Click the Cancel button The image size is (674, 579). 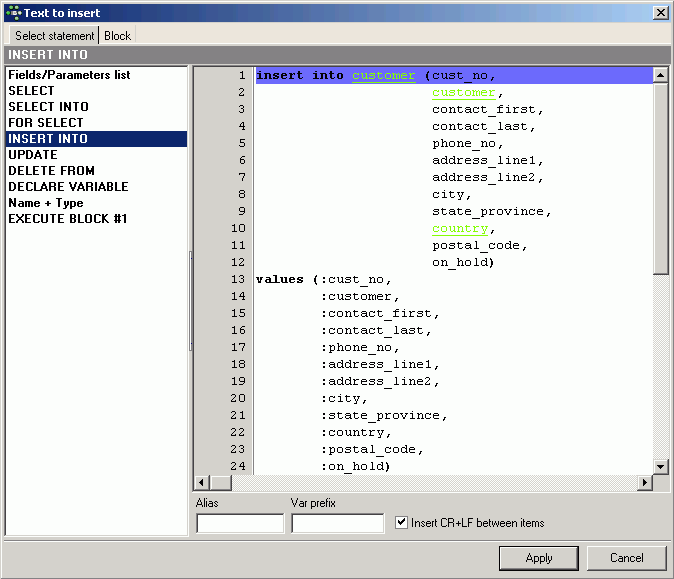pyautogui.click(x=626, y=558)
